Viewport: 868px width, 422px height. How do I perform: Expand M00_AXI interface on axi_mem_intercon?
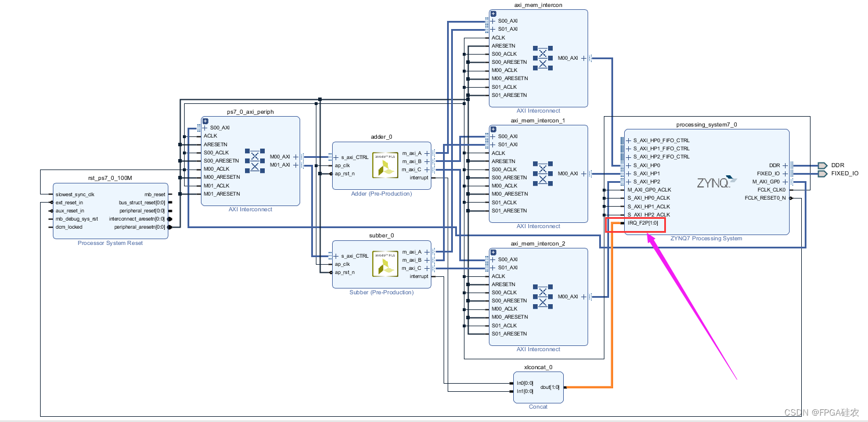pyautogui.click(x=583, y=58)
